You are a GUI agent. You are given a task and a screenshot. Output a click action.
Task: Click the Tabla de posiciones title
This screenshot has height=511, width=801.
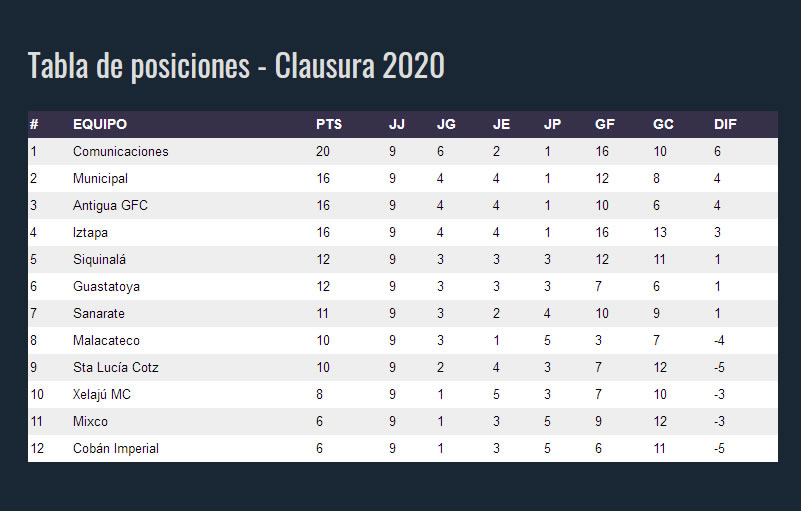pyautogui.click(x=236, y=65)
